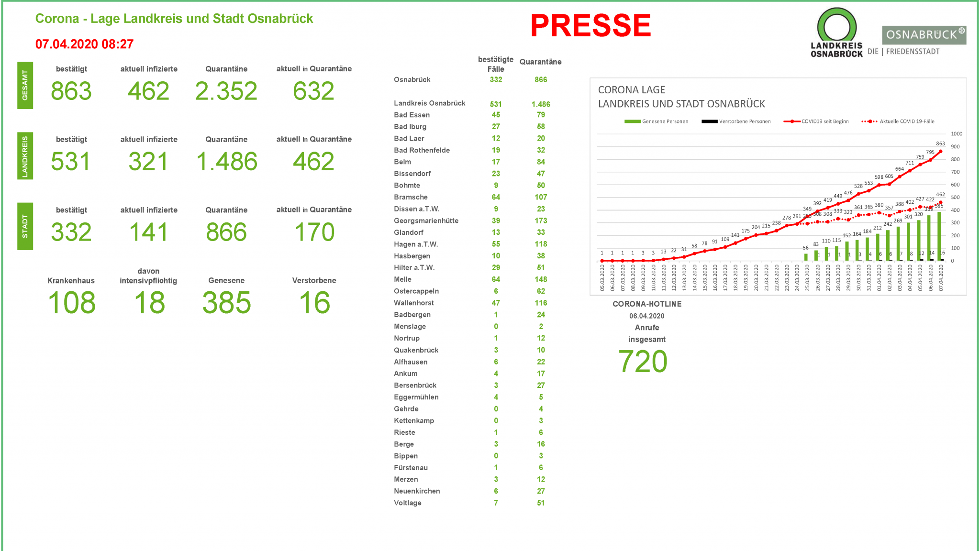Click the red PRESSE heading
The width and height of the screenshot is (980, 551).
click(x=590, y=26)
